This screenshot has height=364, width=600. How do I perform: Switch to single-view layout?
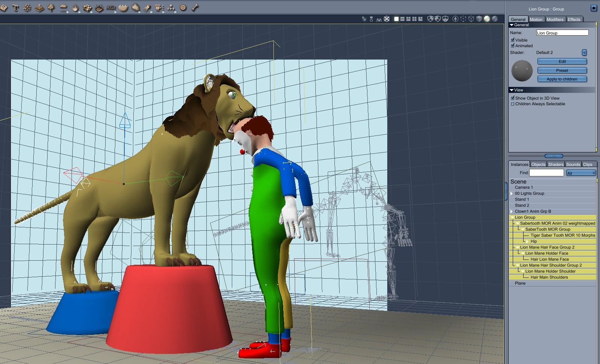[396, 19]
